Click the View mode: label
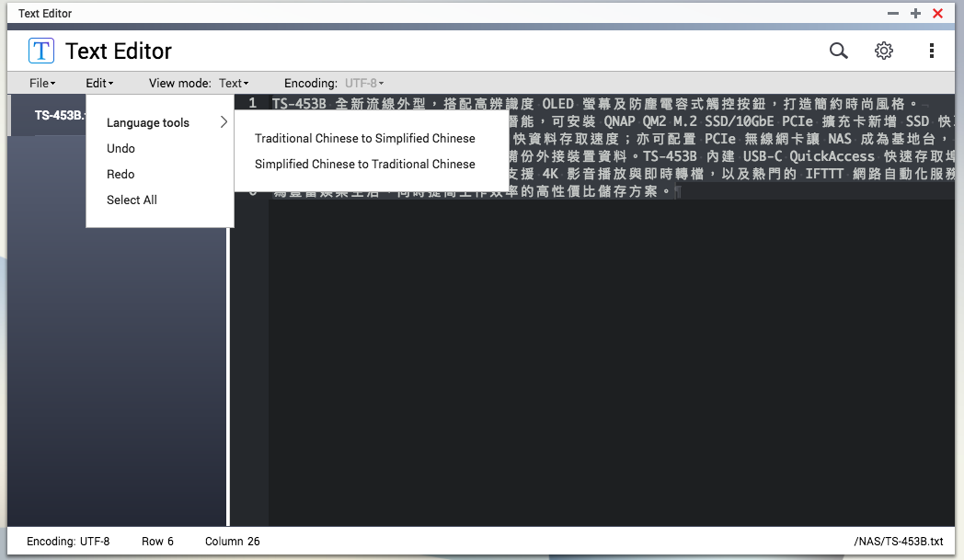The image size is (964, 560). click(180, 83)
